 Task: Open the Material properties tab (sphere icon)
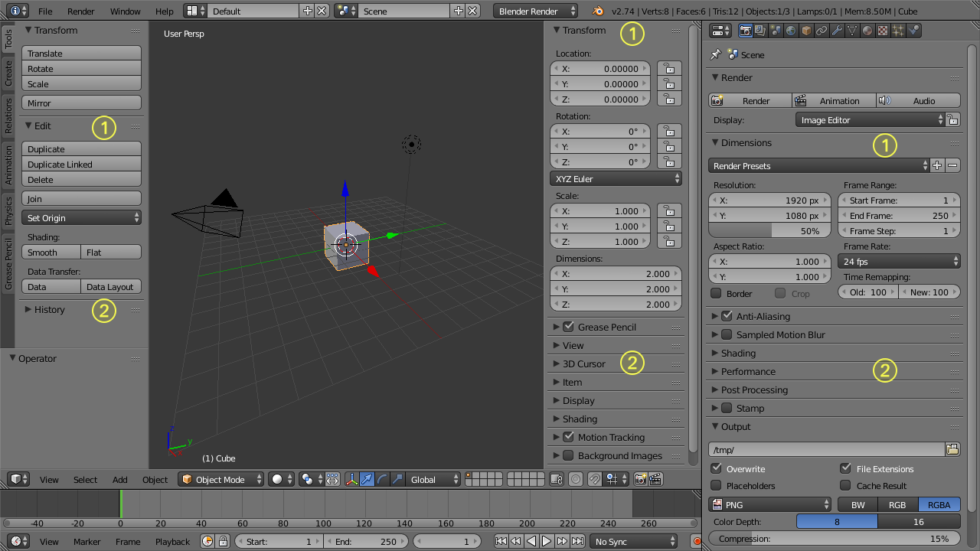[866, 30]
